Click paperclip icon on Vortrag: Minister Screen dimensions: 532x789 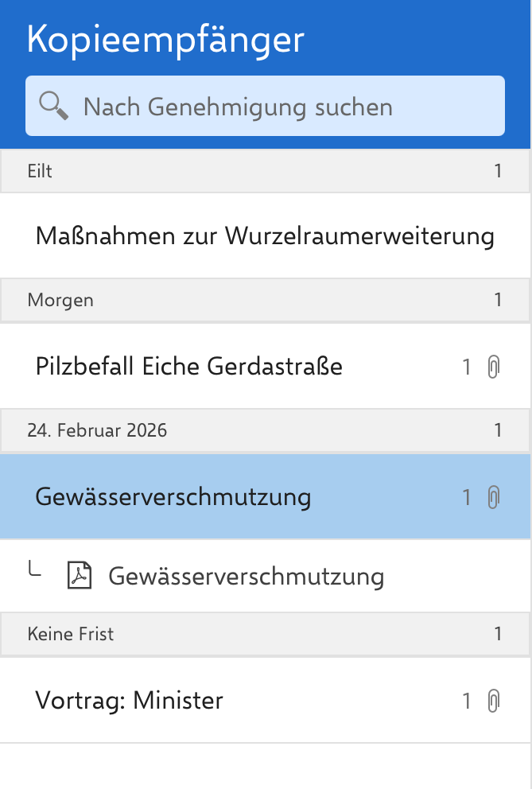(x=493, y=701)
